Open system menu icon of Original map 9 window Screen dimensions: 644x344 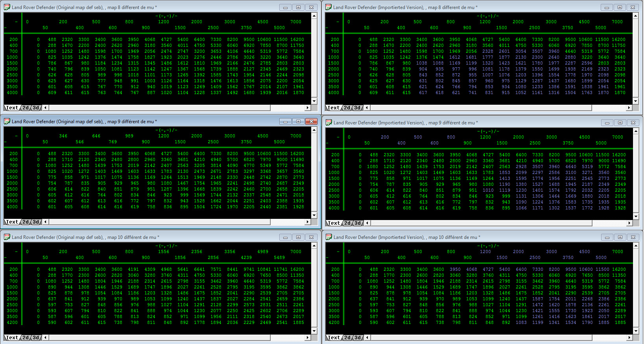pyautogui.click(x=7, y=121)
